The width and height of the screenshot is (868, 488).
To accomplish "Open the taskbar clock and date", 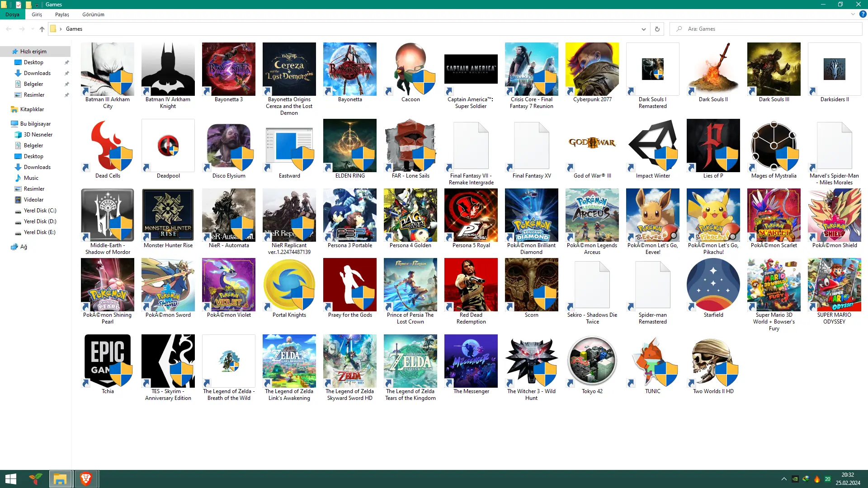I will coord(848,479).
